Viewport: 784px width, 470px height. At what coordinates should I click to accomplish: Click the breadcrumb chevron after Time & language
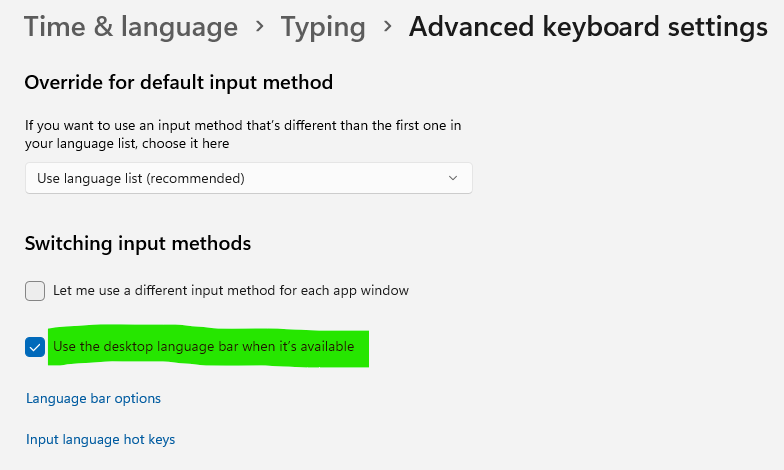tap(259, 26)
